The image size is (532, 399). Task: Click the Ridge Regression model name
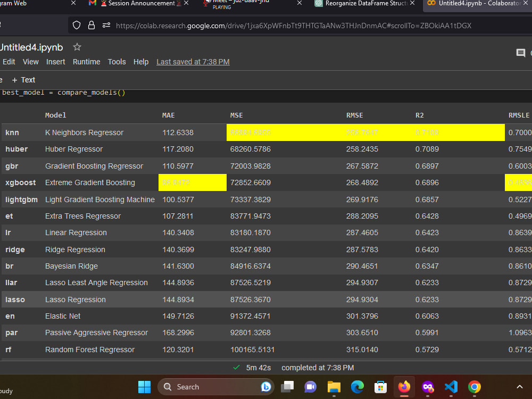[x=75, y=250]
